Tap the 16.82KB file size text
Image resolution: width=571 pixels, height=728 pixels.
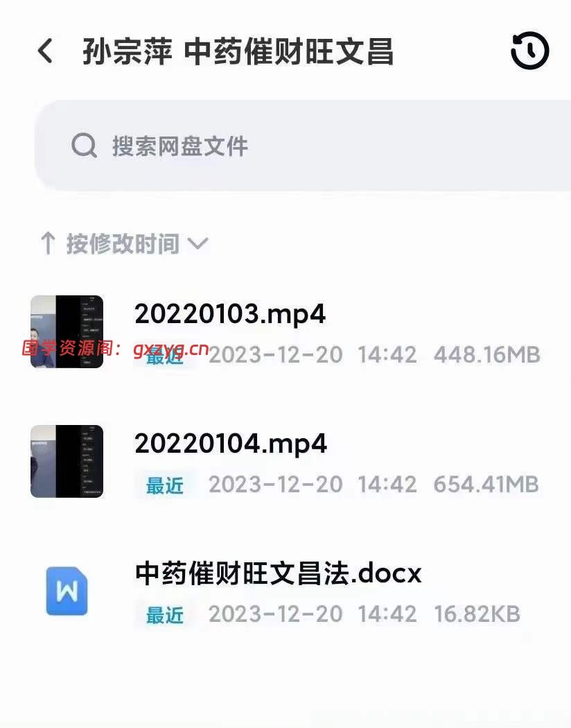pos(477,614)
